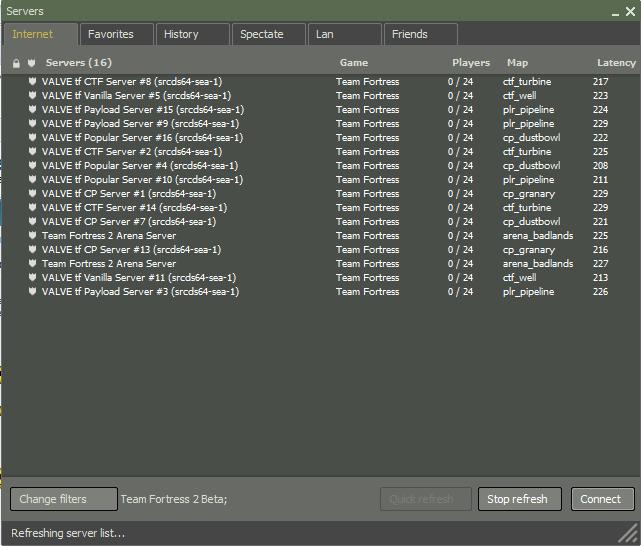Image resolution: width=641 pixels, height=546 pixels.
Task: Click the latency value 226
Action: (600, 291)
